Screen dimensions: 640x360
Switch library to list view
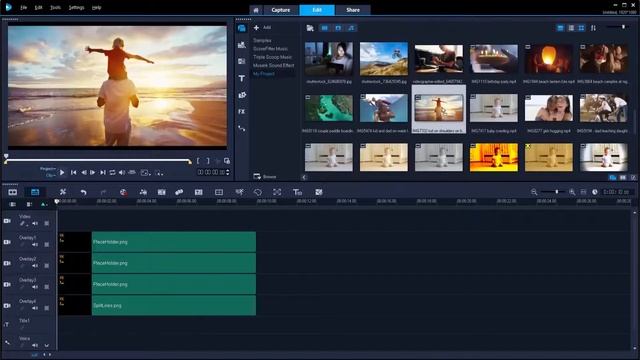point(571,28)
